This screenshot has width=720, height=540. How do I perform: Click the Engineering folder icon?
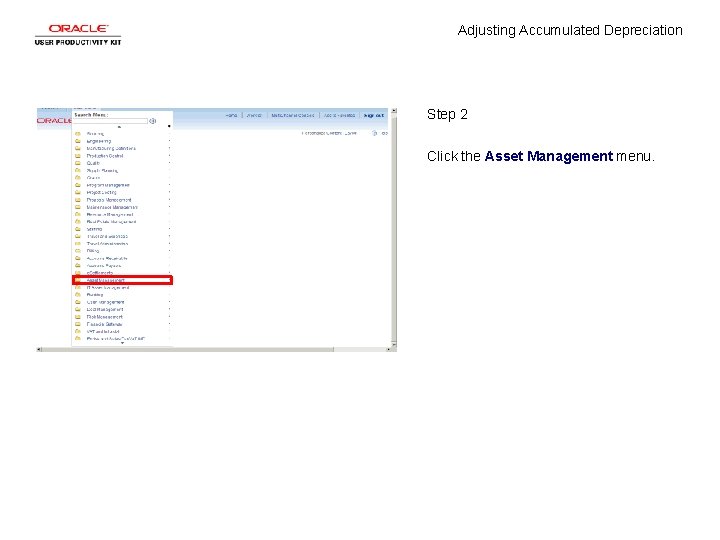point(78,141)
